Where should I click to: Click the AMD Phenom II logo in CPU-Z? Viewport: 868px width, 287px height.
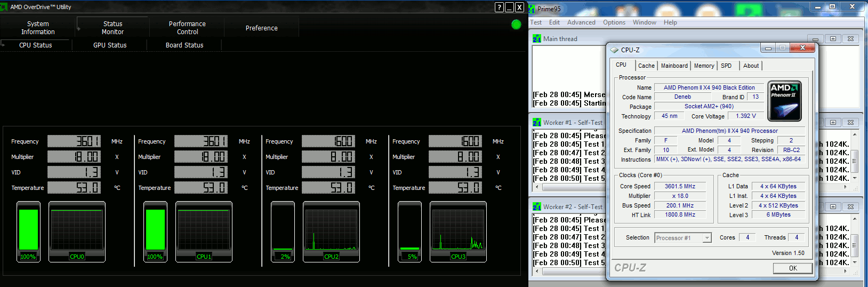click(x=784, y=101)
